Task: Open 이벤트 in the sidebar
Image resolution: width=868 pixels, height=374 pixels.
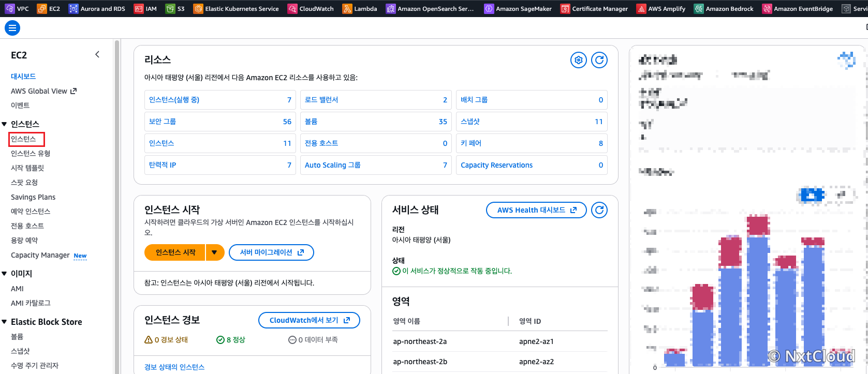Action: coord(20,106)
